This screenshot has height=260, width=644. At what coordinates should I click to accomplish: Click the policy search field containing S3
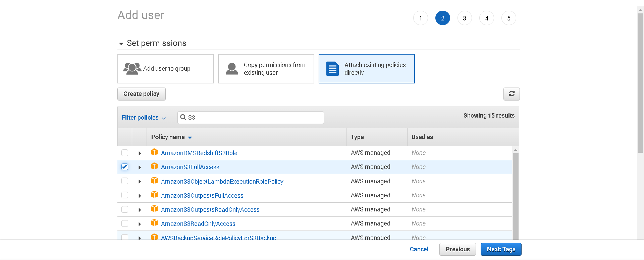tap(251, 118)
